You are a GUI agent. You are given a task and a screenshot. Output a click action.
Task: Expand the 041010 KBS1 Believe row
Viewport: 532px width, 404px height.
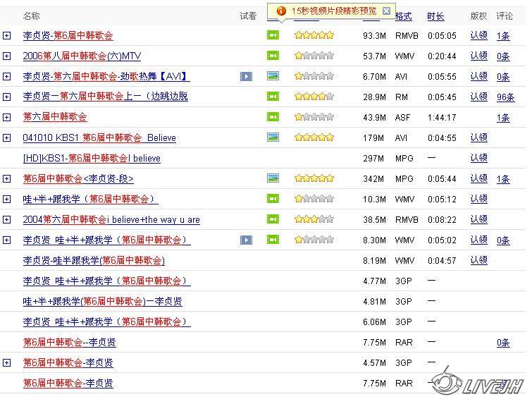pyautogui.click(x=7, y=138)
